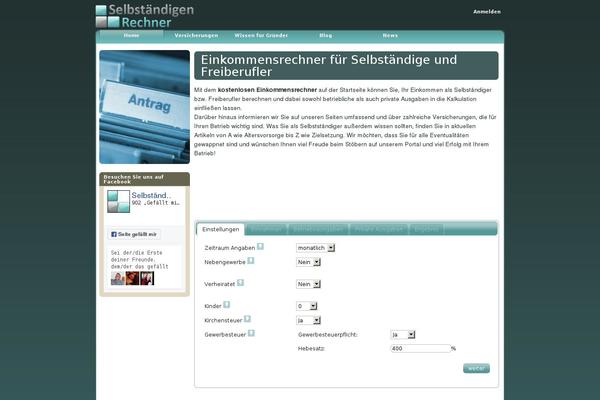Click 'Besuchen Sie uns auf Facebook' header
Screen dimensions: 600x400
145,179
